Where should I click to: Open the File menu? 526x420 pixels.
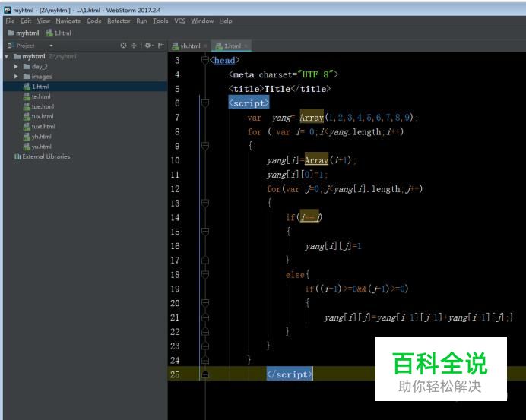pos(10,21)
